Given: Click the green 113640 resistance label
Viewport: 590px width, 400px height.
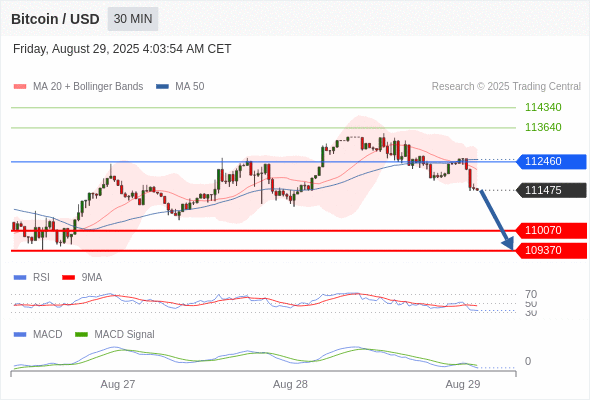Looking at the screenshot, I should pyautogui.click(x=543, y=127).
